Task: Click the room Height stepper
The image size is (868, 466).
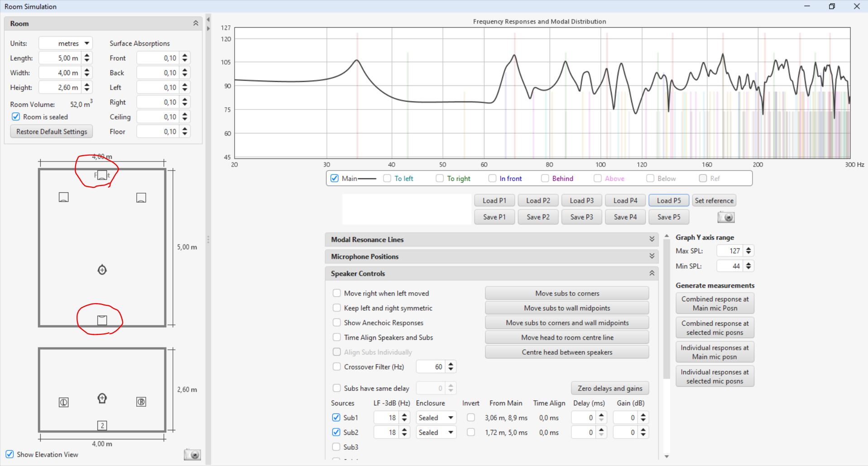Action: coord(87,87)
